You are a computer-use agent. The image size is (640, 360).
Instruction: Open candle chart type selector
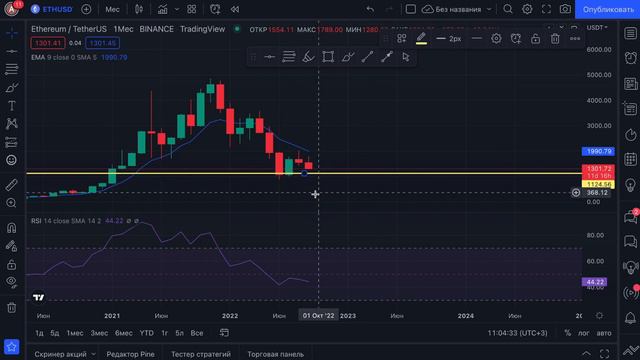pos(139,9)
